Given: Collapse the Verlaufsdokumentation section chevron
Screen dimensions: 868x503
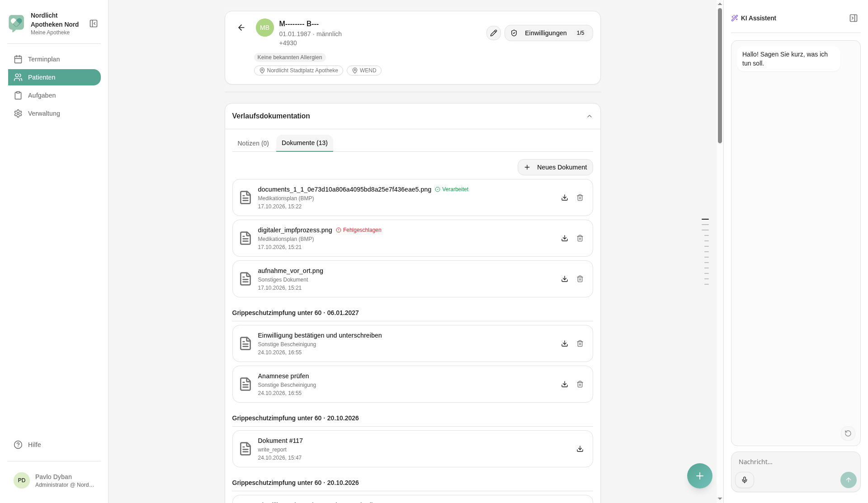Looking at the screenshot, I should 590,116.
